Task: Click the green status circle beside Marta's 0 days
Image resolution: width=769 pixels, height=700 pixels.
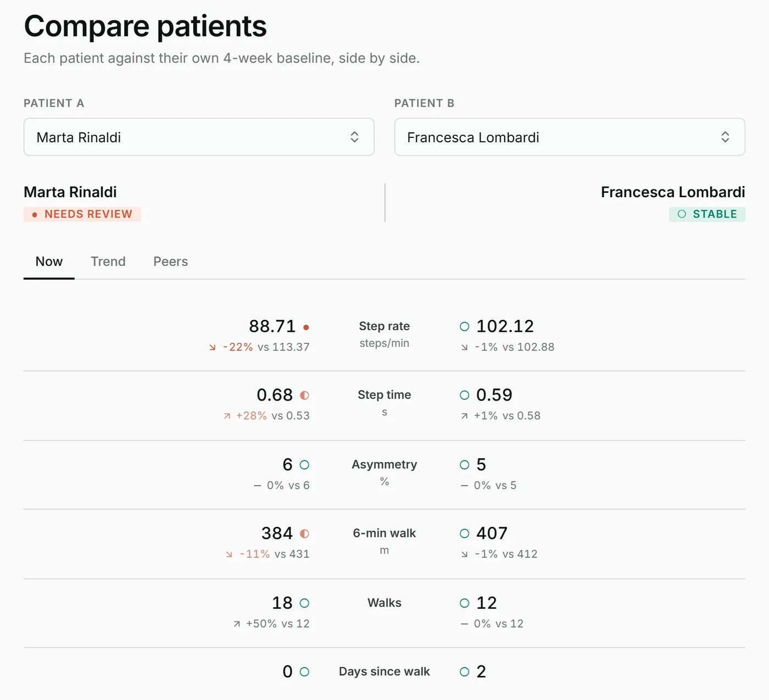Action: point(304,671)
